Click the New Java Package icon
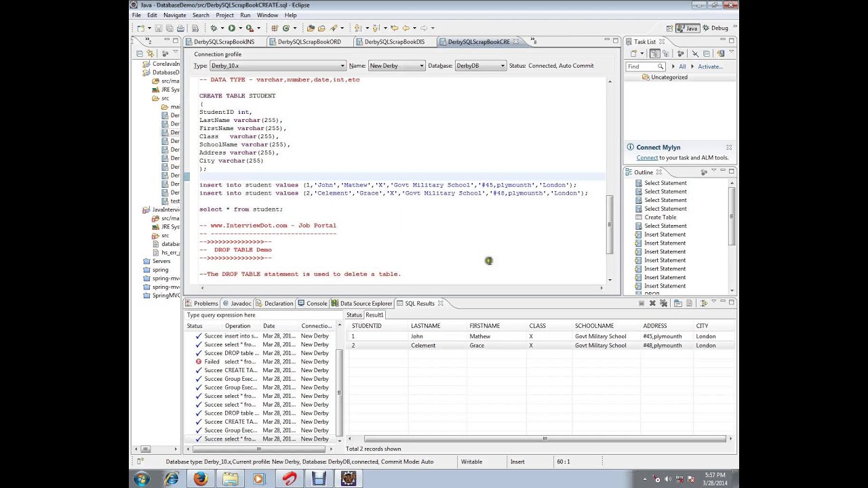The width and height of the screenshot is (868, 488). click(x=275, y=28)
